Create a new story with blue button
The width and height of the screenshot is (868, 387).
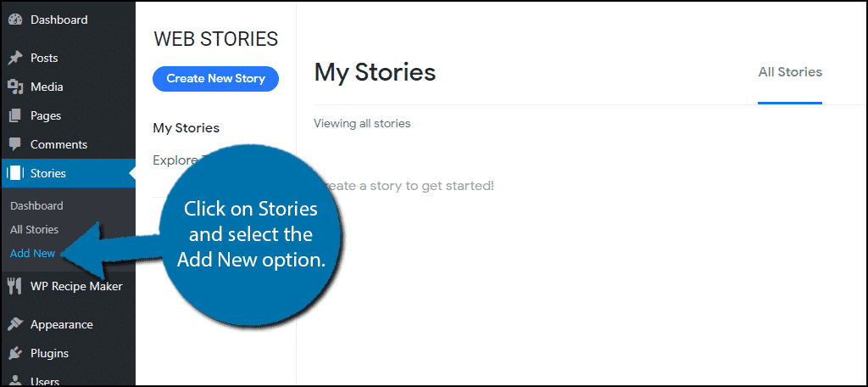pos(216,79)
